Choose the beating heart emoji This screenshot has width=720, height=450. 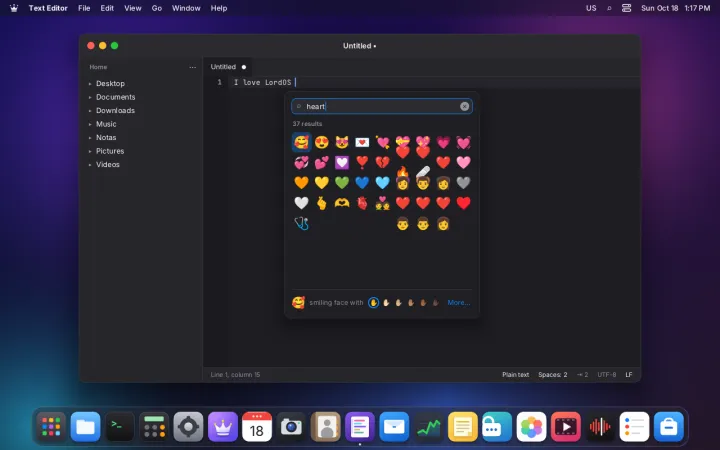pyautogui.click(x=463, y=142)
